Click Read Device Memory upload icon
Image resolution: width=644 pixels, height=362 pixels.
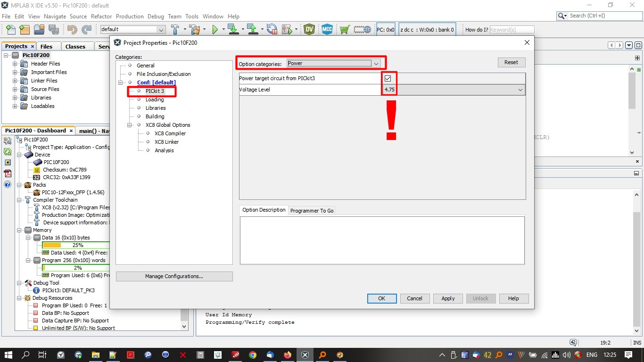point(253,29)
